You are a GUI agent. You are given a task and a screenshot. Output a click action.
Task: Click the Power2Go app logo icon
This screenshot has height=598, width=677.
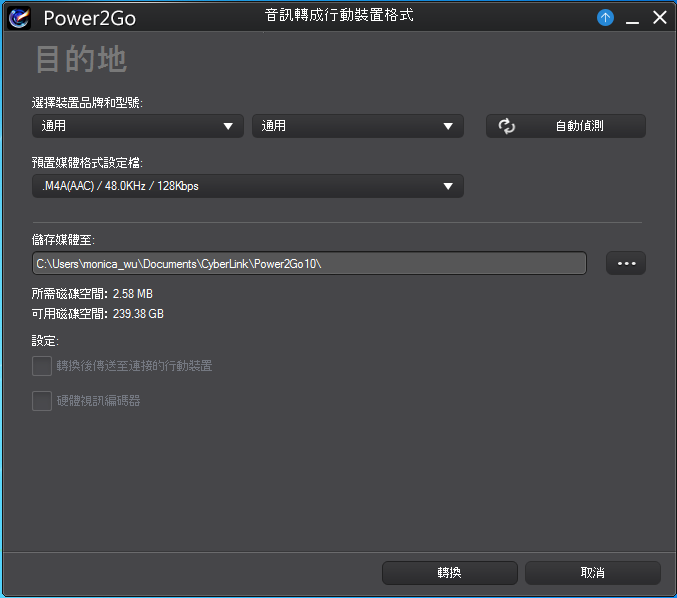(x=19, y=18)
